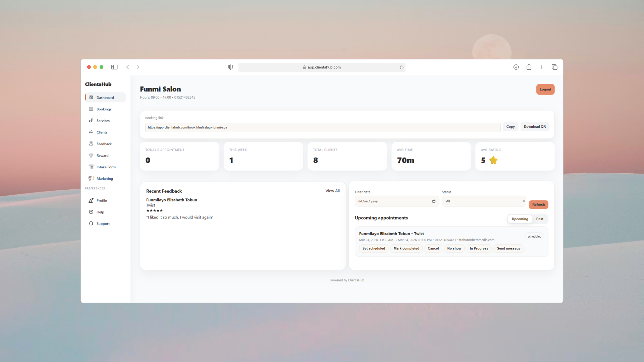Flag the appointment as No show

[x=454, y=248]
